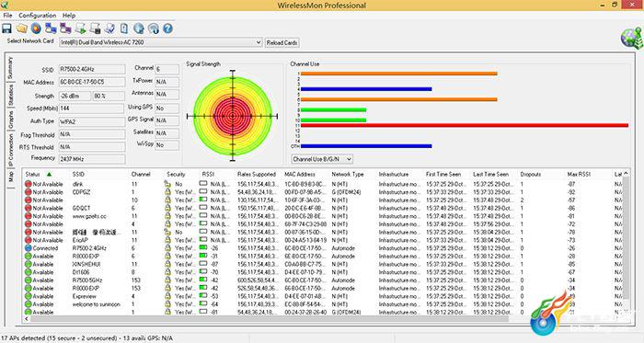Click the globe antenna logo icon at top right
Viewport: 644px width, 343px height.
631,38
